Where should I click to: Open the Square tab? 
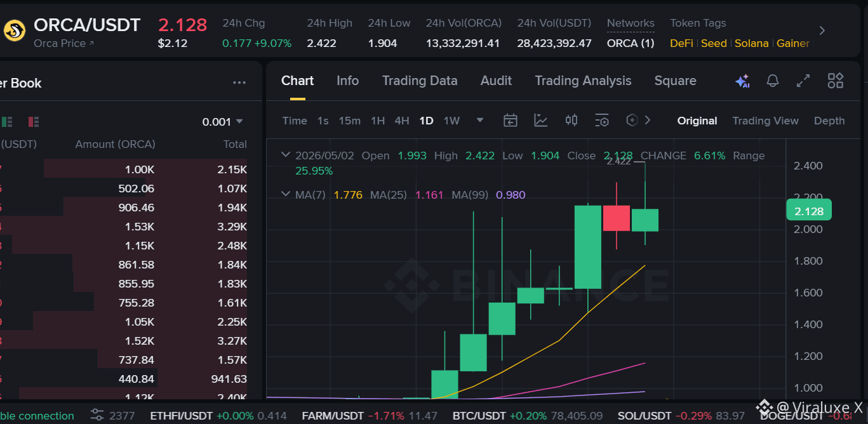tap(675, 81)
